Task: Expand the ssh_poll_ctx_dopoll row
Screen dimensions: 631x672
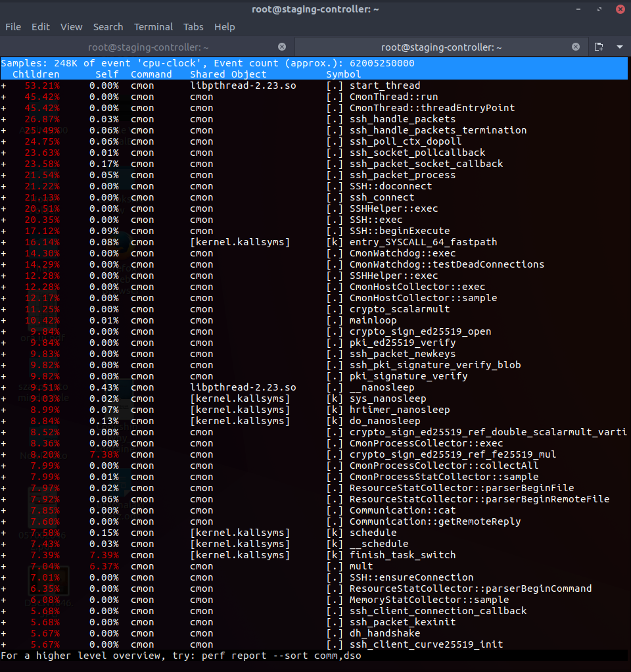Action: tap(3, 141)
